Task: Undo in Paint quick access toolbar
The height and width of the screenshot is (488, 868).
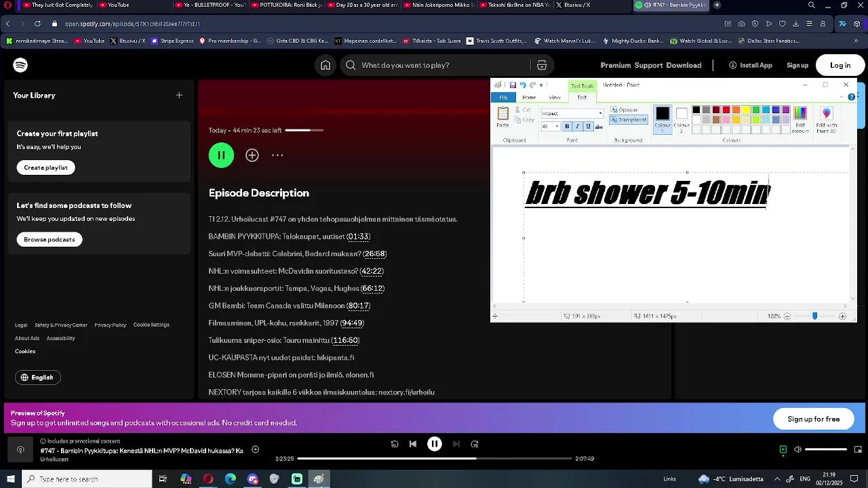Action: pos(522,85)
